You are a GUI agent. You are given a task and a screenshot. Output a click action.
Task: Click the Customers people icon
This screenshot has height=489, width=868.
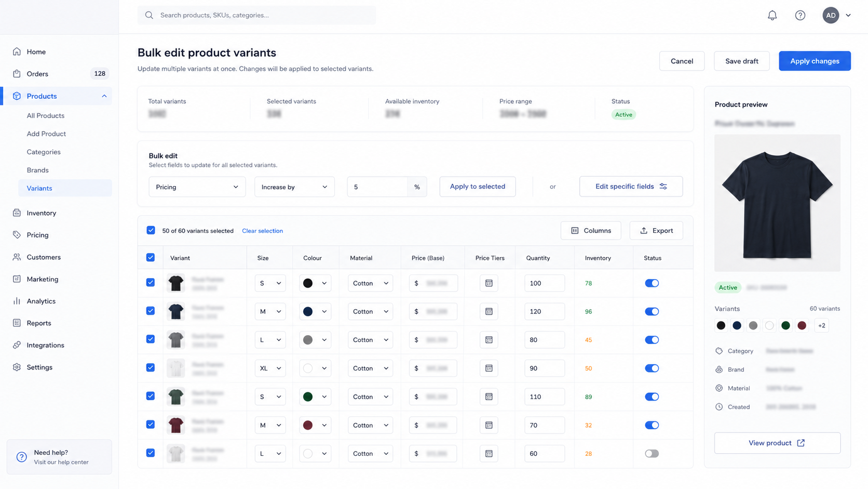coord(17,257)
